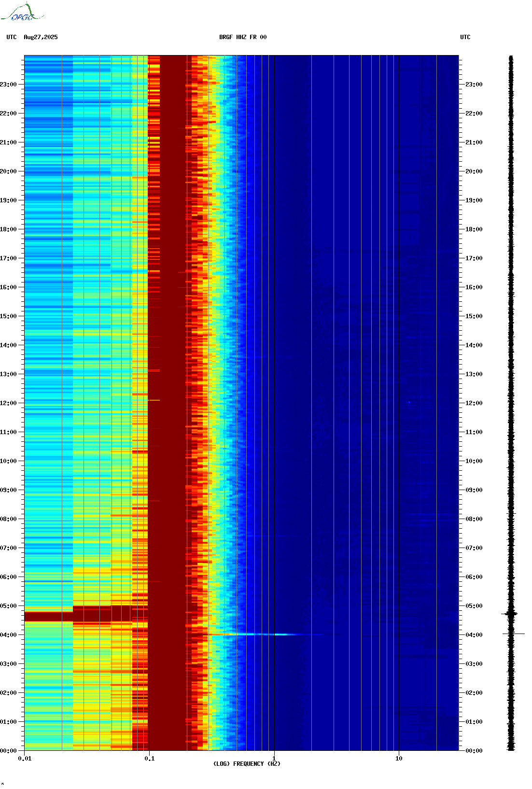
Task: Click the 03:00 label on the left time axis
Action: point(8,664)
